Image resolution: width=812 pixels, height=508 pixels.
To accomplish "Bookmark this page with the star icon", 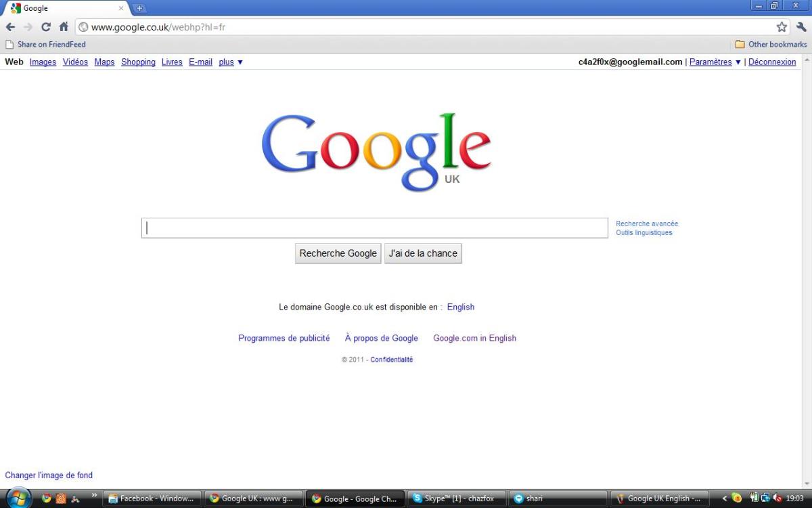I will [782, 27].
